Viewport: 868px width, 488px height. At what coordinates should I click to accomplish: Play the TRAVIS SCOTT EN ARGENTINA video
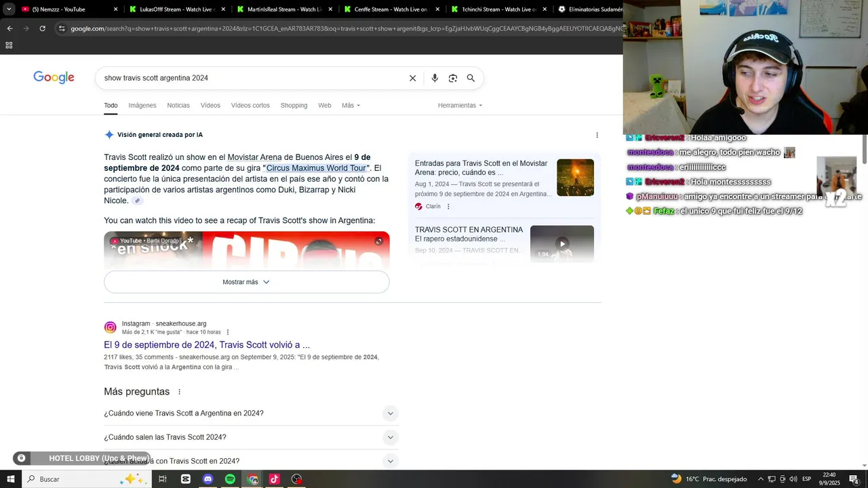pos(562,244)
